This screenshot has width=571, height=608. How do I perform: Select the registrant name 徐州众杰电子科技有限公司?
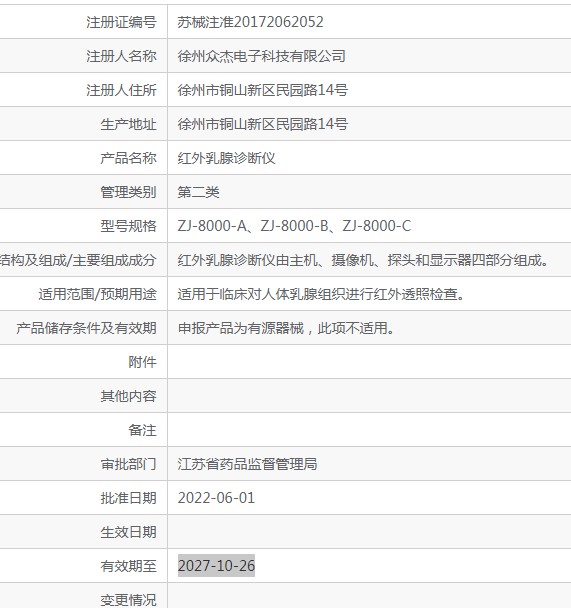pos(262,56)
